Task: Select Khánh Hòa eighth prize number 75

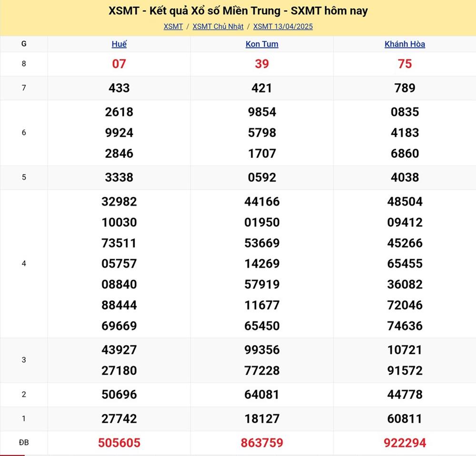Action: pyautogui.click(x=405, y=64)
